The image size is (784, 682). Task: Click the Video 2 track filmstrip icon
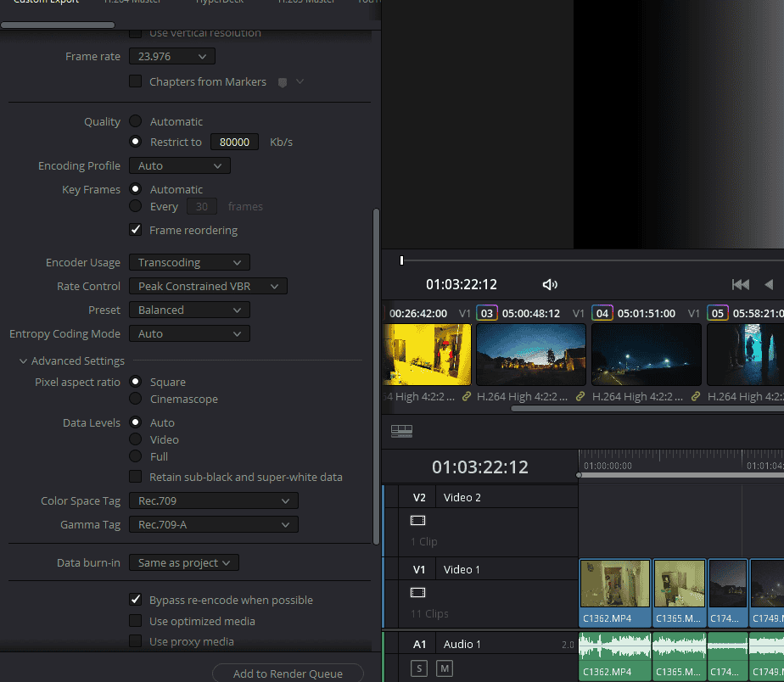click(417, 520)
